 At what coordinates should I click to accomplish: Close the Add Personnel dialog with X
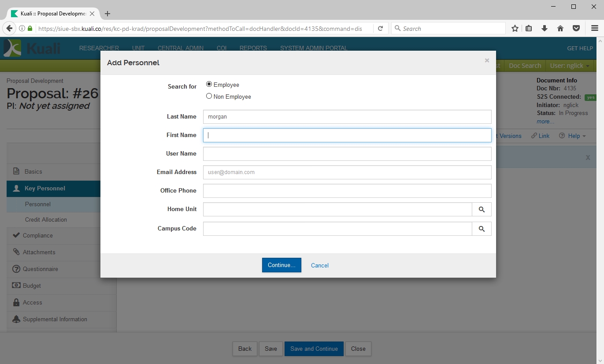(487, 61)
